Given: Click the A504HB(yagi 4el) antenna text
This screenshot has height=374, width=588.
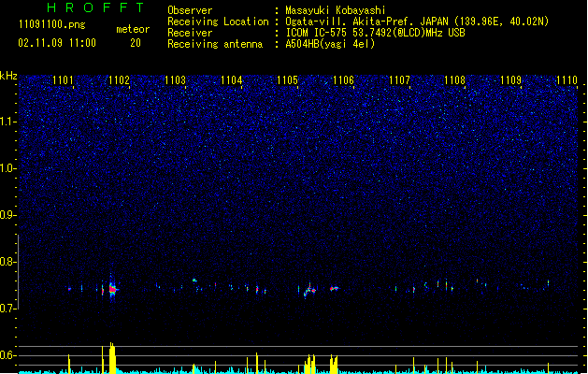Looking at the screenshot, I should 330,44.
